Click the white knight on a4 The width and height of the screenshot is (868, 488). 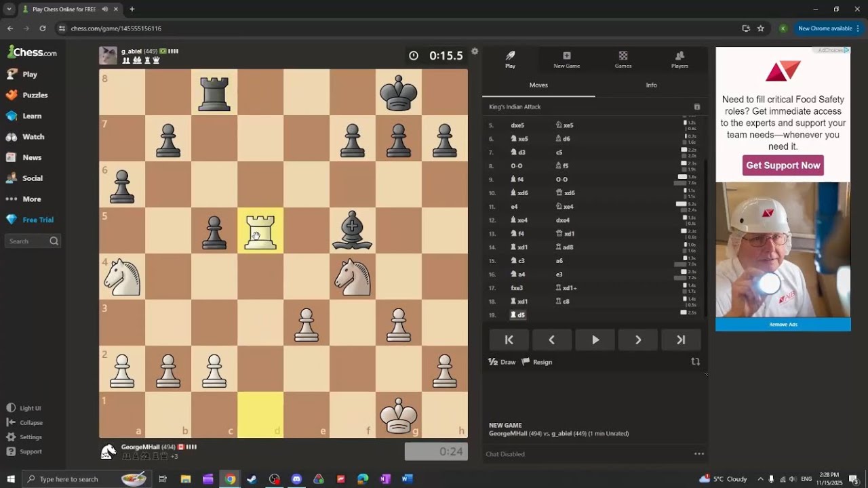pos(122,277)
